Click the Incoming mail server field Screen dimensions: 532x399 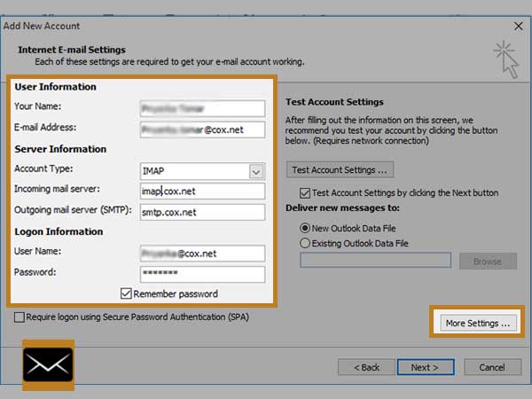(x=202, y=192)
